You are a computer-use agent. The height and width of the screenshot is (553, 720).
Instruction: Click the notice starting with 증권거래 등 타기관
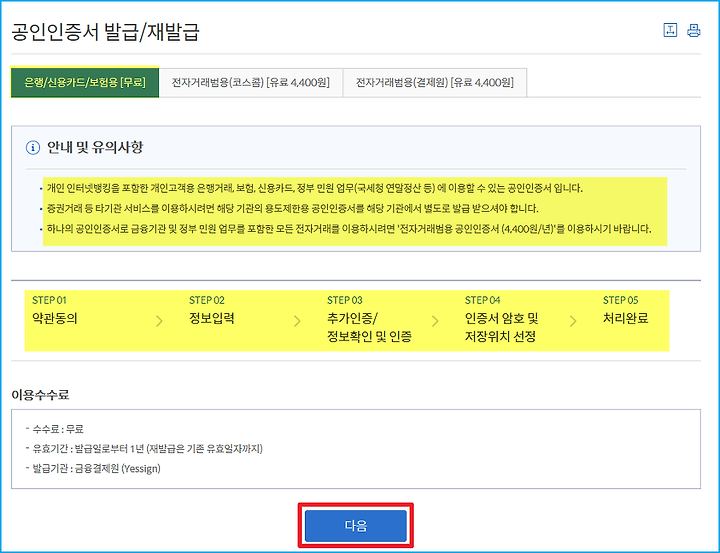[x=292, y=209]
